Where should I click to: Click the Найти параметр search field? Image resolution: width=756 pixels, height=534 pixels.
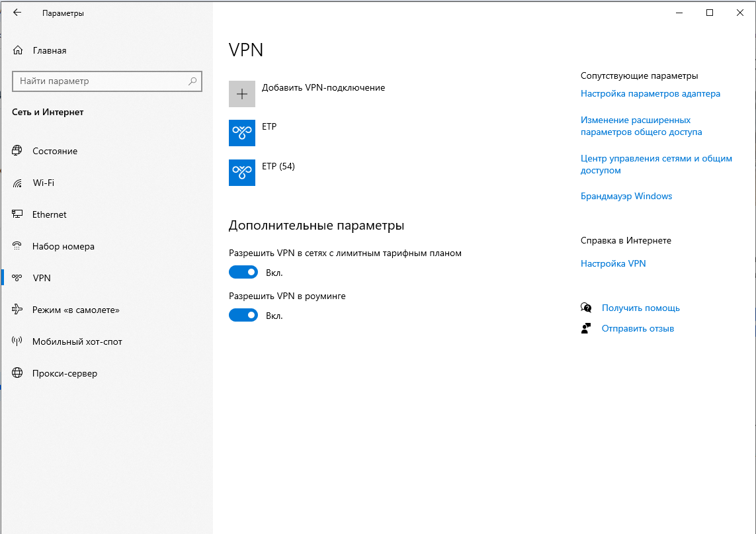coord(107,81)
